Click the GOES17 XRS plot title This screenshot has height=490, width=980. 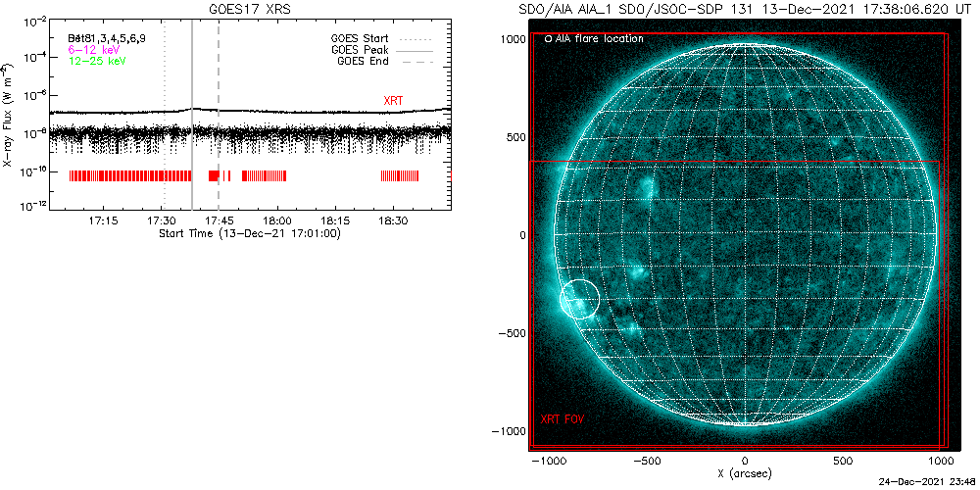point(250,10)
